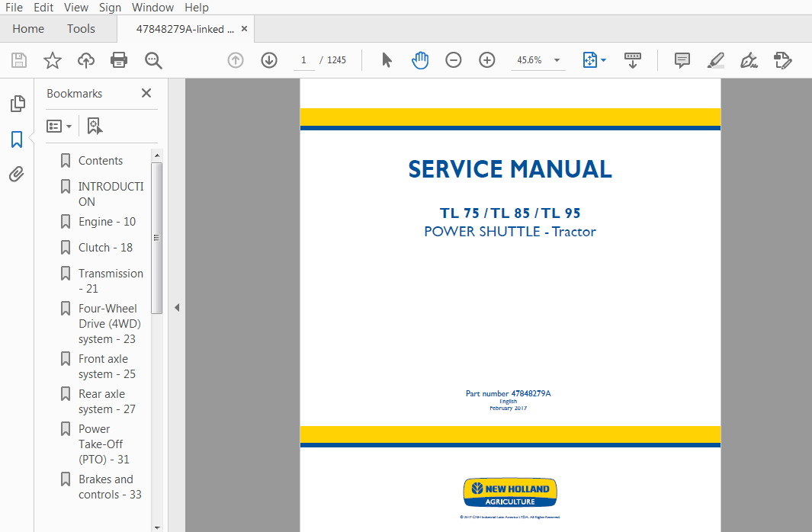Select the 47848279A-linked document tab

(x=185, y=29)
